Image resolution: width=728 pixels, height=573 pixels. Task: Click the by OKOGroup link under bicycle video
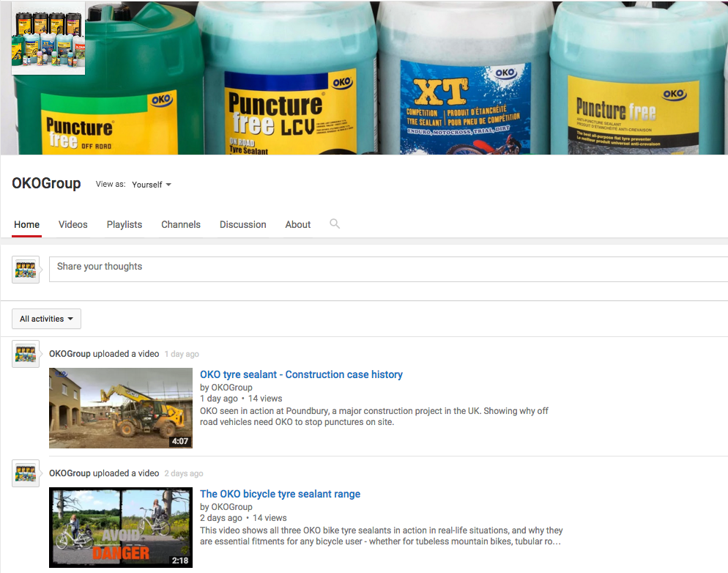click(x=231, y=506)
